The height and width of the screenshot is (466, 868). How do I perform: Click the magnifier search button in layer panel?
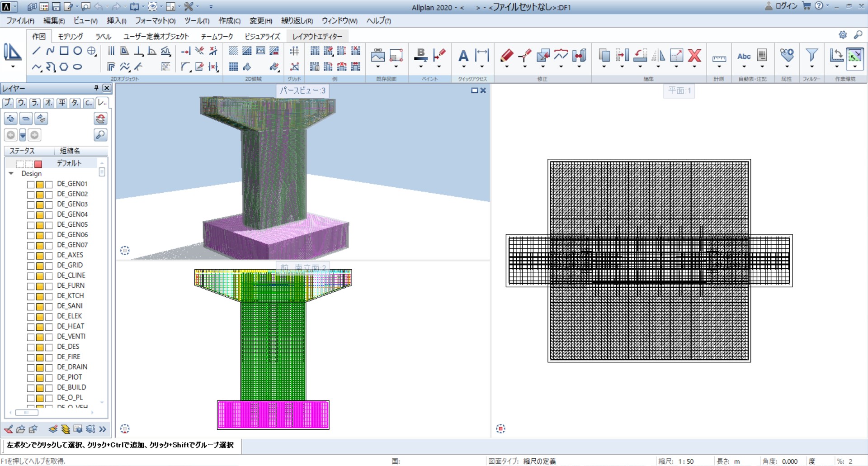point(100,135)
